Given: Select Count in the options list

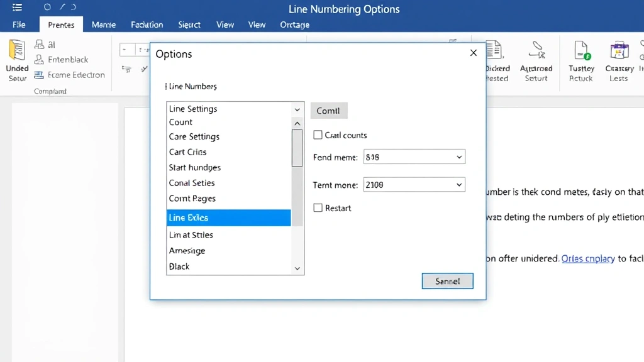Looking at the screenshot, I should point(180,122).
